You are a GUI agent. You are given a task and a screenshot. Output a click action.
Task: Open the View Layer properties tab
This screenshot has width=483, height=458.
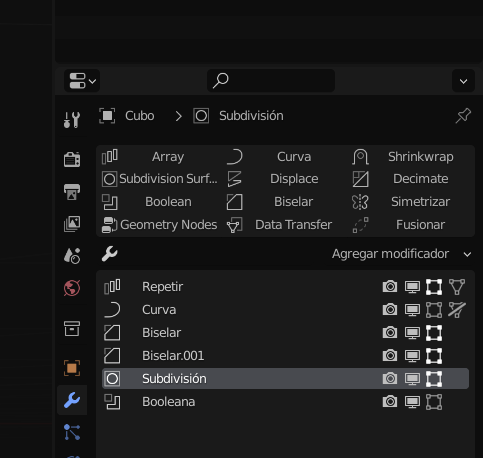click(x=72, y=224)
